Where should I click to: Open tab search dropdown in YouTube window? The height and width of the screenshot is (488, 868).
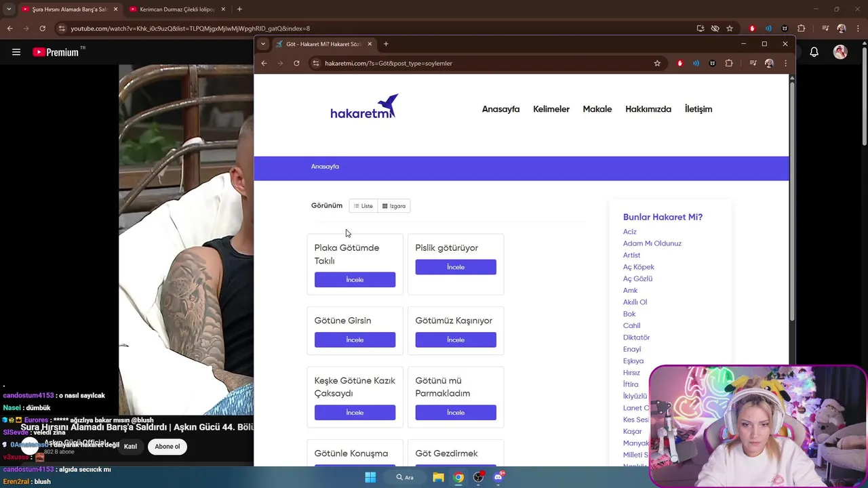[x=9, y=9]
